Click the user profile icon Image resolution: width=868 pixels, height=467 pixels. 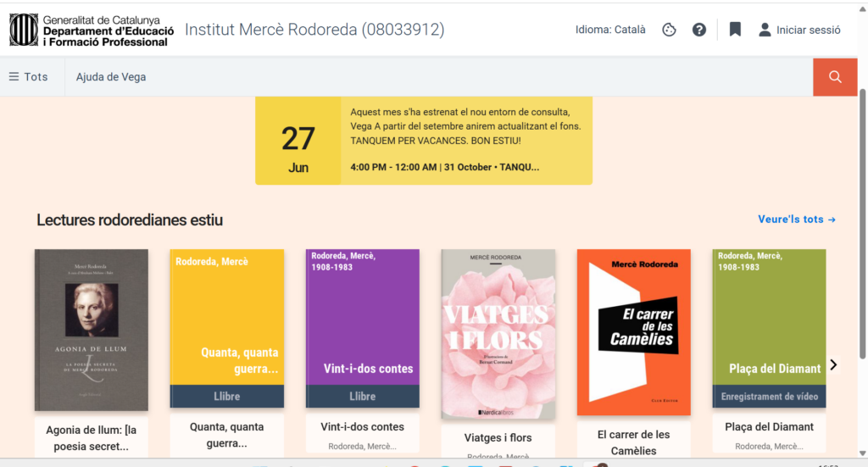[x=765, y=30]
